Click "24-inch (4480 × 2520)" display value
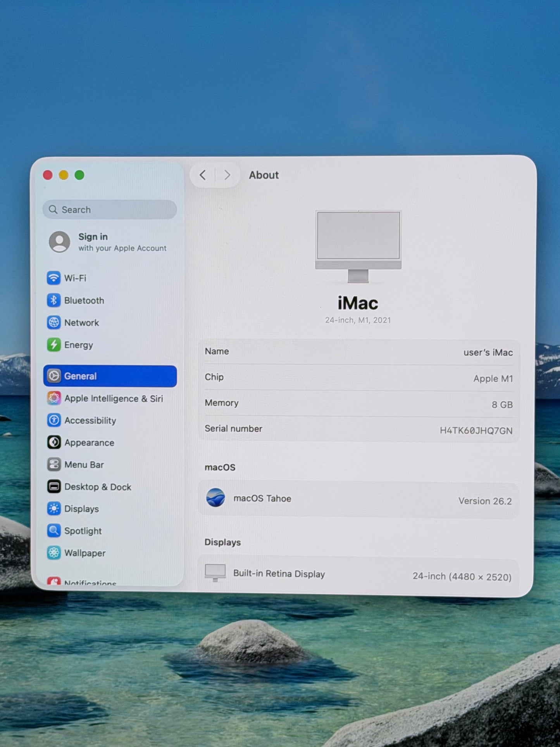This screenshot has width=560, height=747. (x=462, y=577)
